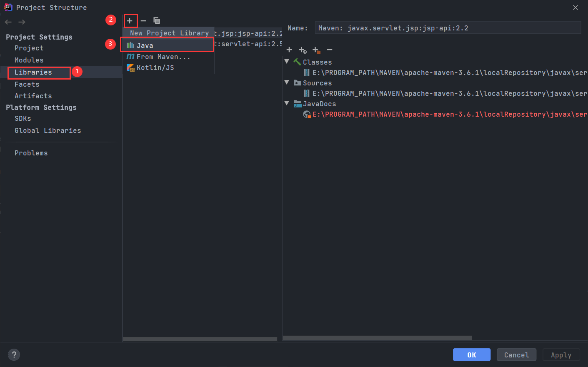Collapse the JavaDocs tree node
Image resolution: width=588 pixels, height=367 pixels.
[x=287, y=103]
